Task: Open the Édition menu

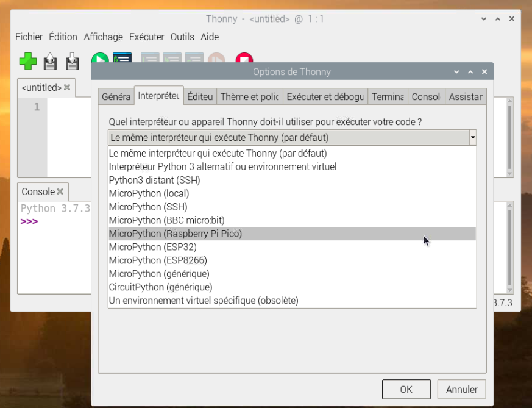Action: pyautogui.click(x=63, y=37)
